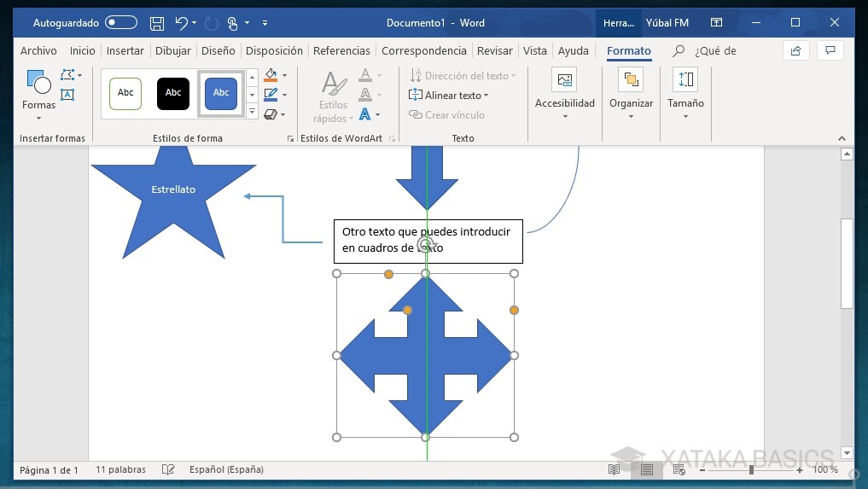Switch to the Inicio tab

click(83, 50)
